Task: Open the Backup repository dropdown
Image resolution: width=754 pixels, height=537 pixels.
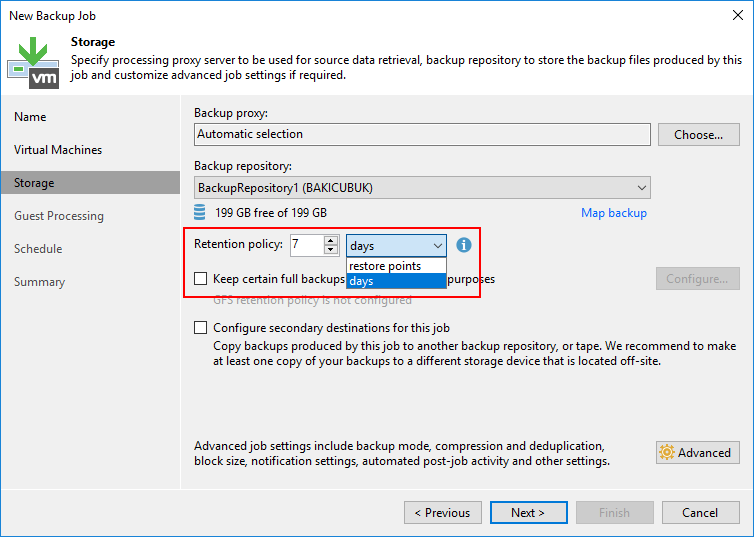Action: [x=641, y=187]
